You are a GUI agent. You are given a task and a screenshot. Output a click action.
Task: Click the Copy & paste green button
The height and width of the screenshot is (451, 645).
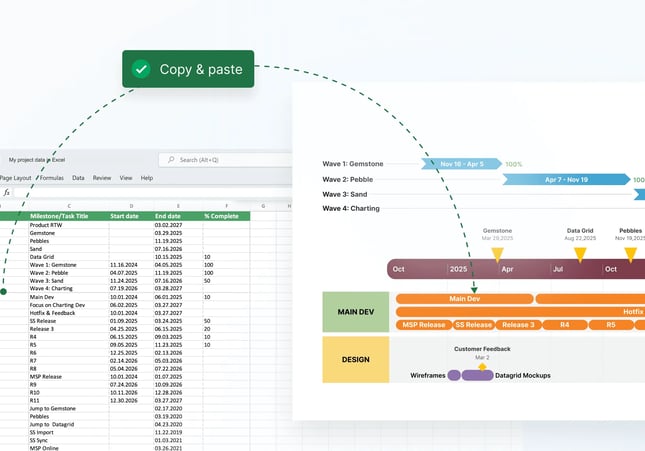188,69
